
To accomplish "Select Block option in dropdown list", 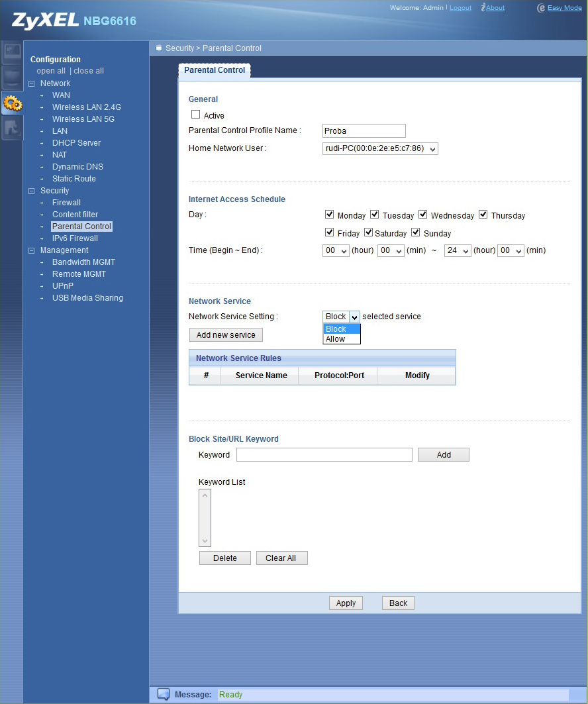I will tap(342, 328).
